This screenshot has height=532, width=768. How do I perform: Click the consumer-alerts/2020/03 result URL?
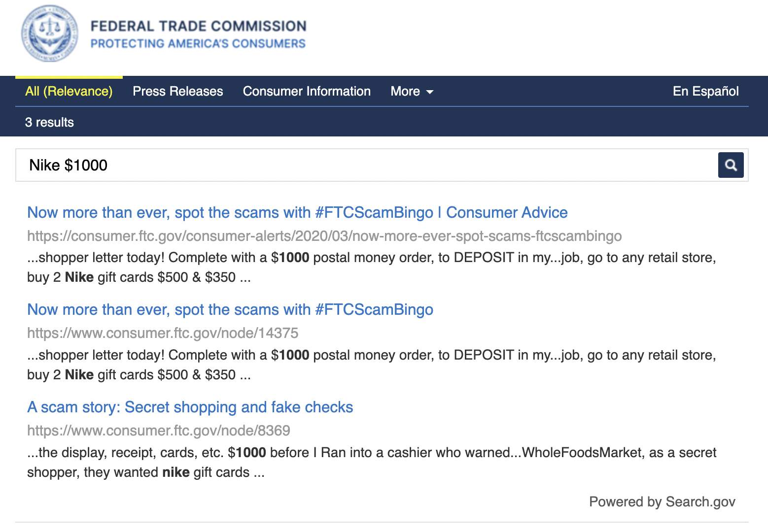(x=324, y=236)
